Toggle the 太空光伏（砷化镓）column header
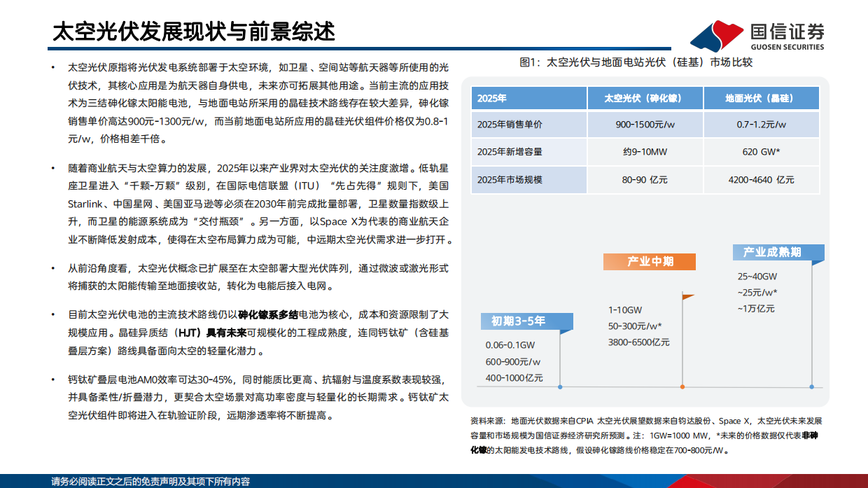This screenshot has width=868, height=488. coord(644,98)
